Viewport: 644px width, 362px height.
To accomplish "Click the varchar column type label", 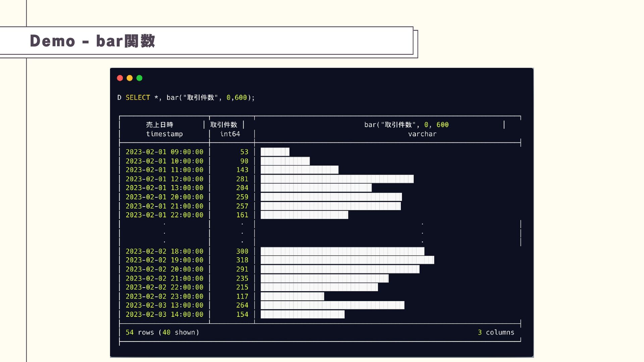I will pos(422,134).
